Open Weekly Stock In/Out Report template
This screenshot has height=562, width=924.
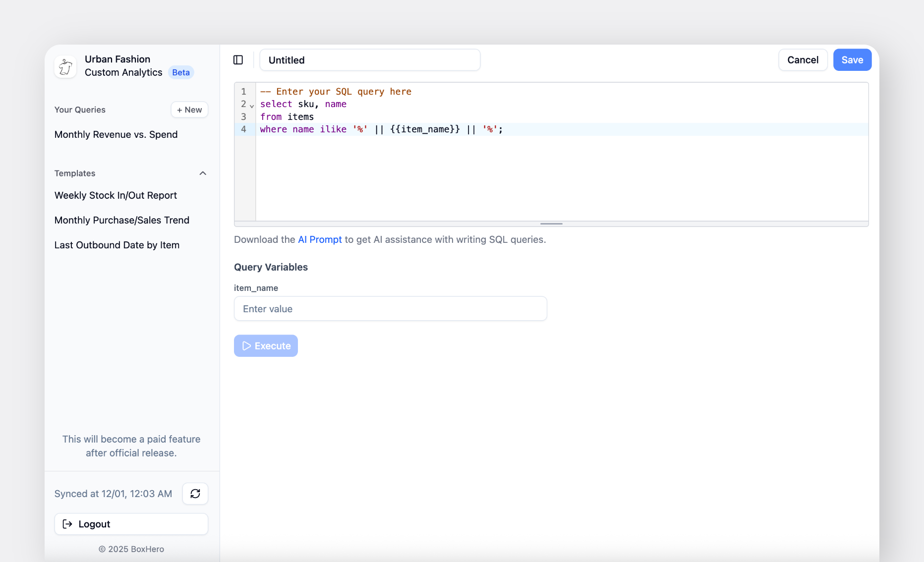click(115, 195)
